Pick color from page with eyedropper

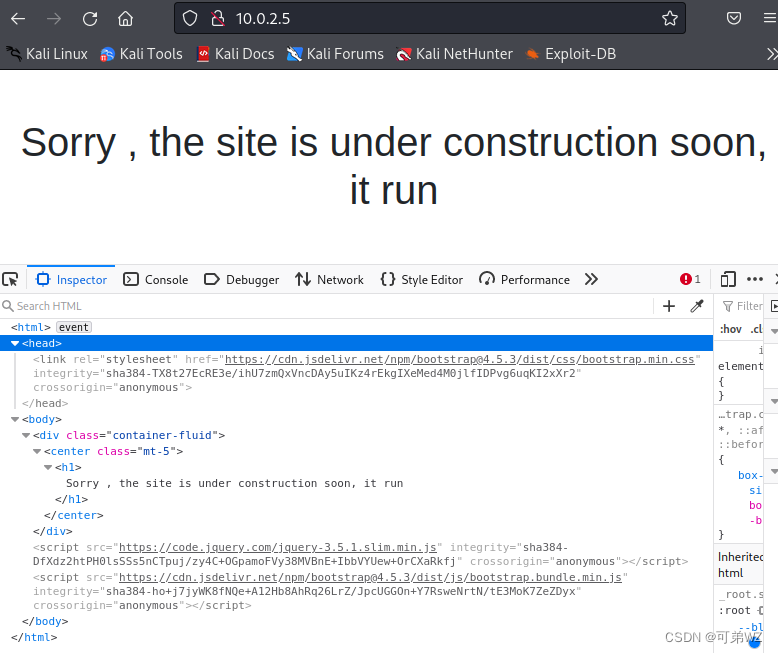click(697, 306)
